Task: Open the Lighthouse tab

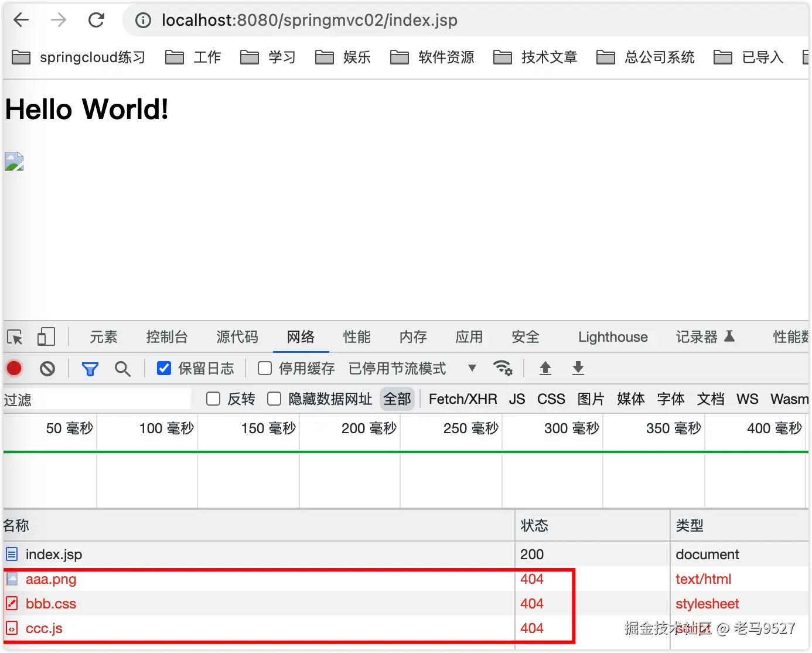Action: point(613,337)
